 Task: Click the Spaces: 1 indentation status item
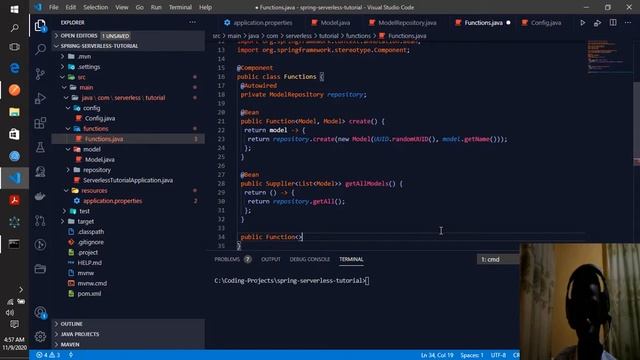tap(471, 355)
